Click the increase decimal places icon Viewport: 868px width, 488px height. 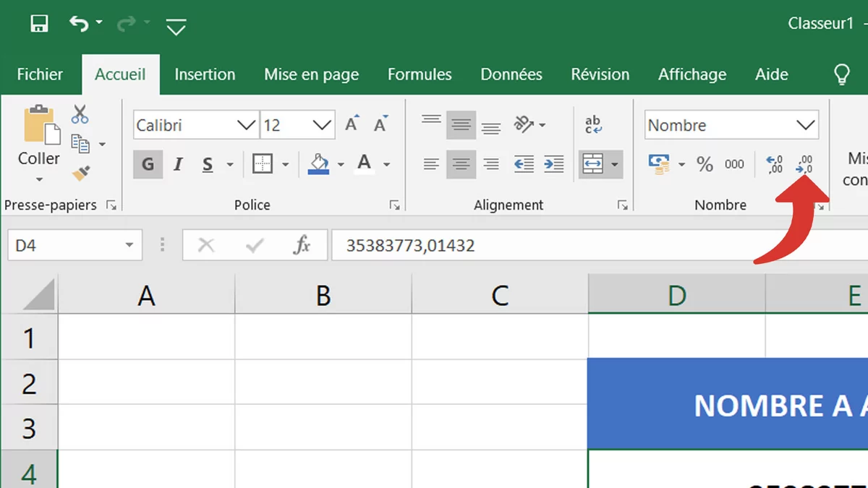pyautogui.click(x=774, y=164)
